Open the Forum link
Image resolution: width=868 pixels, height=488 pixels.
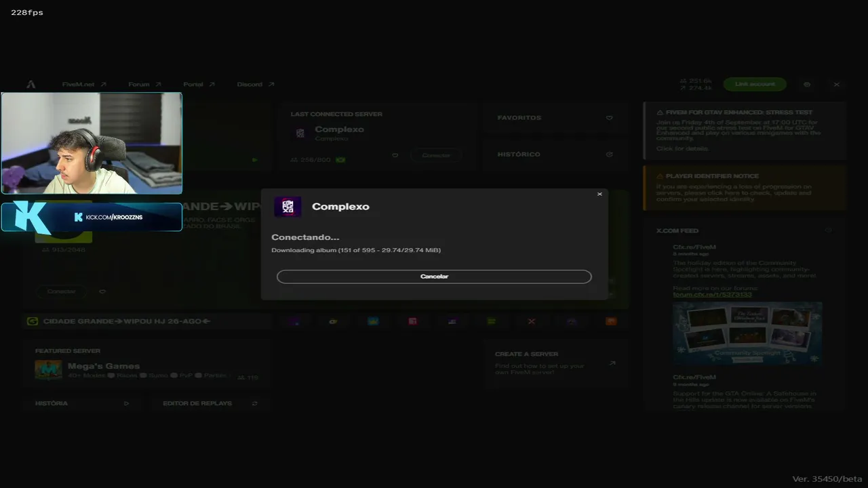pos(144,85)
